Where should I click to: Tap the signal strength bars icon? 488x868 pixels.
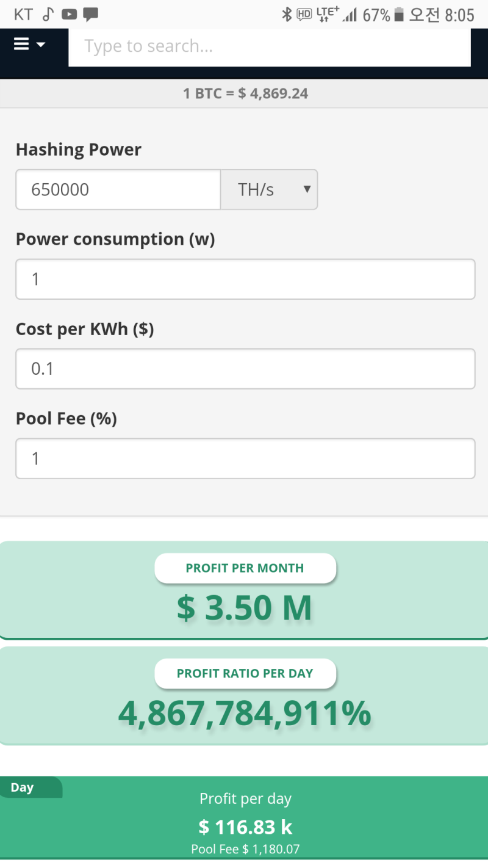(x=350, y=15)
